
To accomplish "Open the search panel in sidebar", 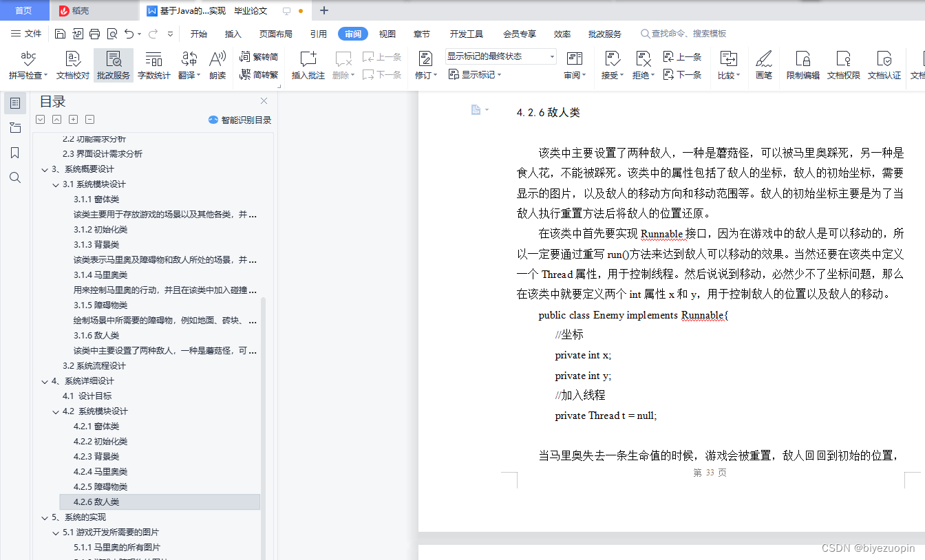I will [x=15, y=177].
